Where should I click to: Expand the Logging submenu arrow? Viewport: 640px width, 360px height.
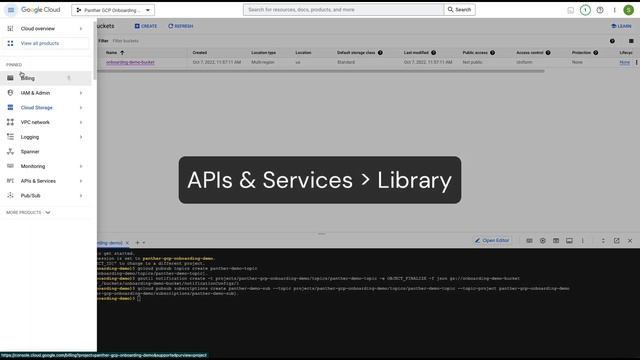(81, 137)
